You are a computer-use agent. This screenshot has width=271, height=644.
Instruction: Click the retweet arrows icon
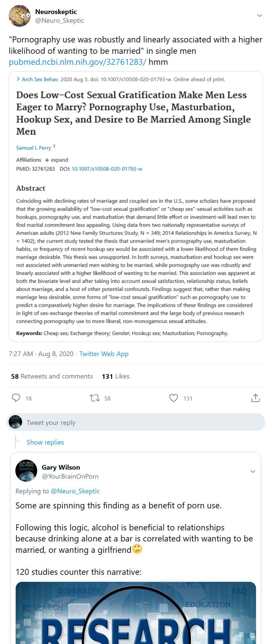(95, 398)
